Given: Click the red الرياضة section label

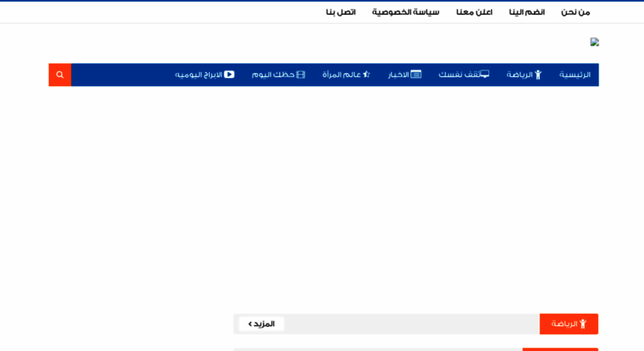Looking at the screenshot, I should 569,324.
